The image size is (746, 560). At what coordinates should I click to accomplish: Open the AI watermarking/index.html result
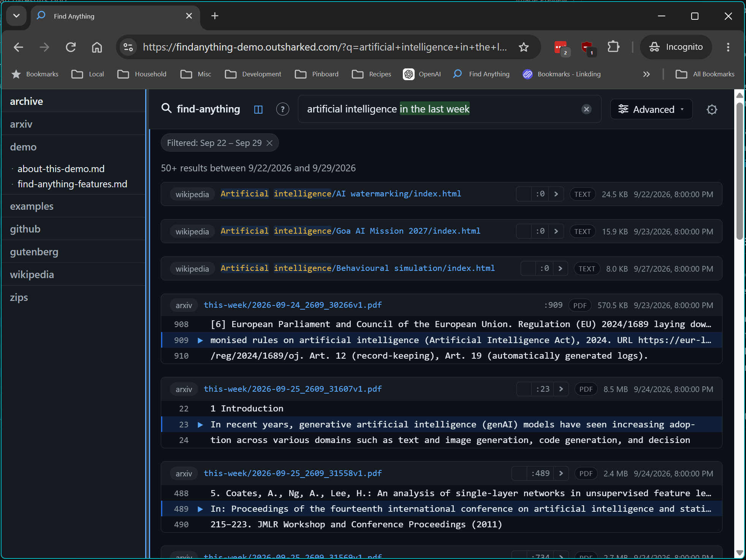coord(341,194)
